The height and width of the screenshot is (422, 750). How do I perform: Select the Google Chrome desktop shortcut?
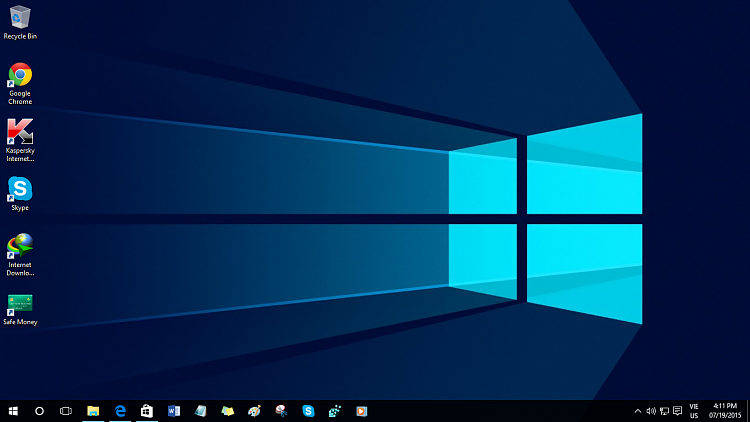[x=20, y=84]
